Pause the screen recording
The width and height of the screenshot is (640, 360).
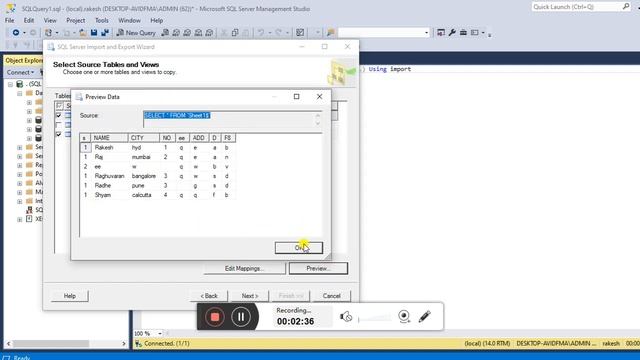tap(241, 317)
